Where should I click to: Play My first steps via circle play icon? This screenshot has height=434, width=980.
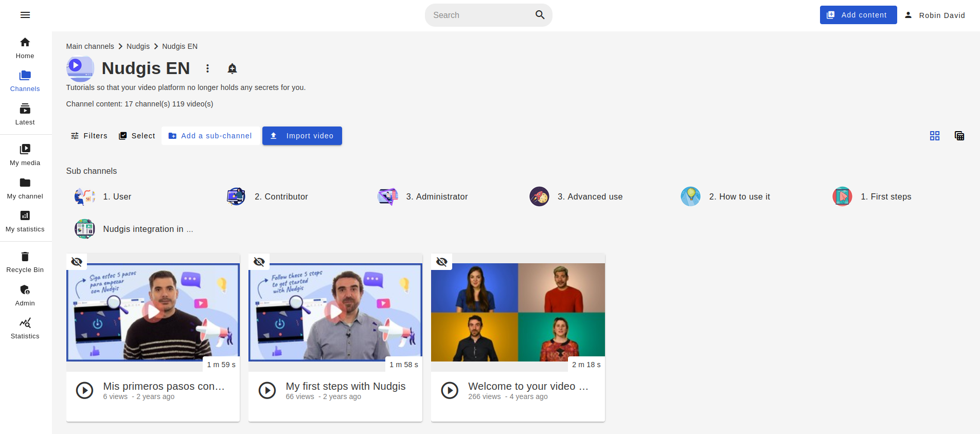[x=267, y=391]
